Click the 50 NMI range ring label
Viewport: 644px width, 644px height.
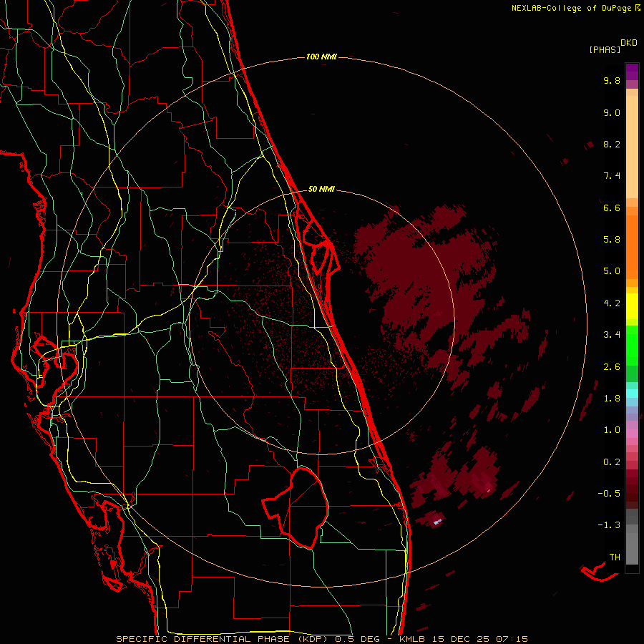(x=321, y=189)
